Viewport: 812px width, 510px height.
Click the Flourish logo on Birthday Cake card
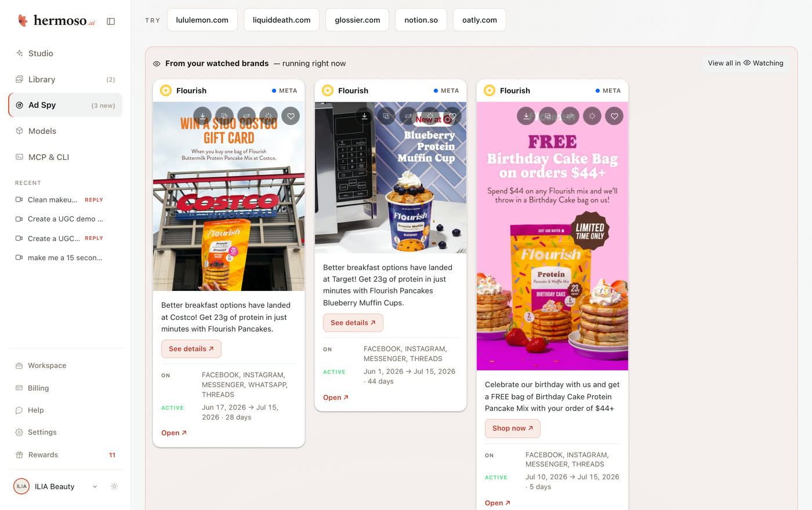(490, 90)
